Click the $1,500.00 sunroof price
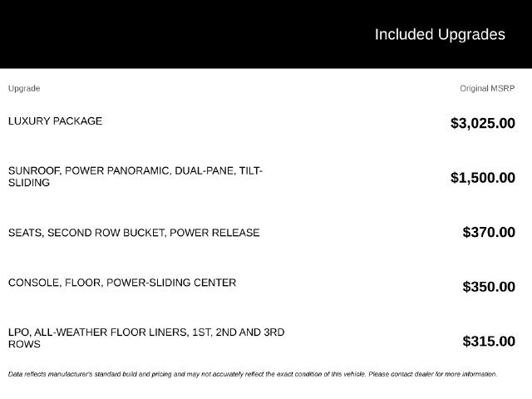This screenshot has height=399, width=532. click(483, 177)
